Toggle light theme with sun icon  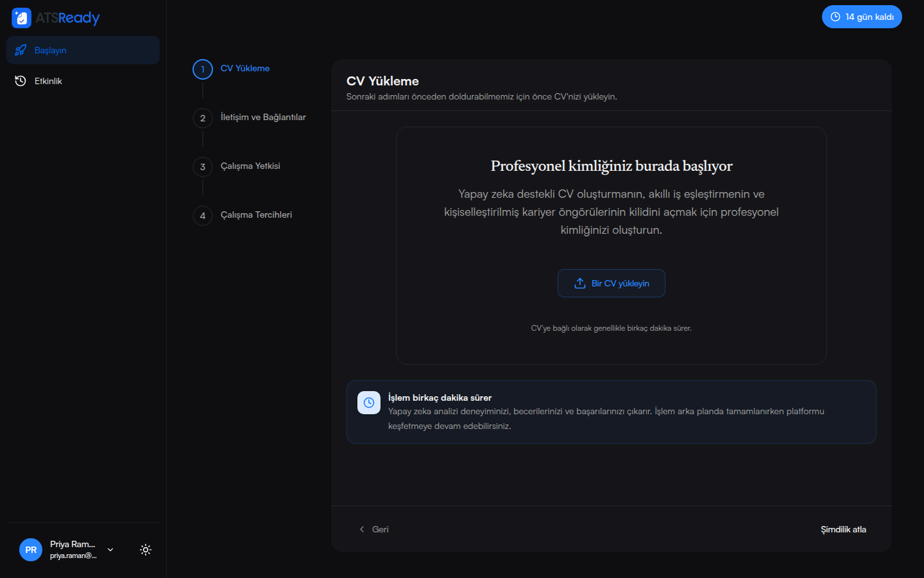click(x=146, y=550)
